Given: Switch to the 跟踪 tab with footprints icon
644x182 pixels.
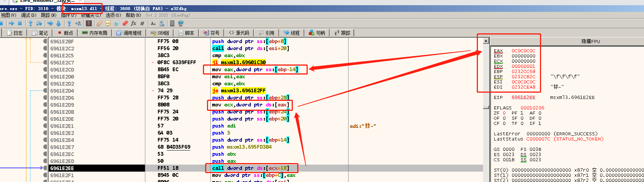Looking at the screenshot, I should point(342,33).
